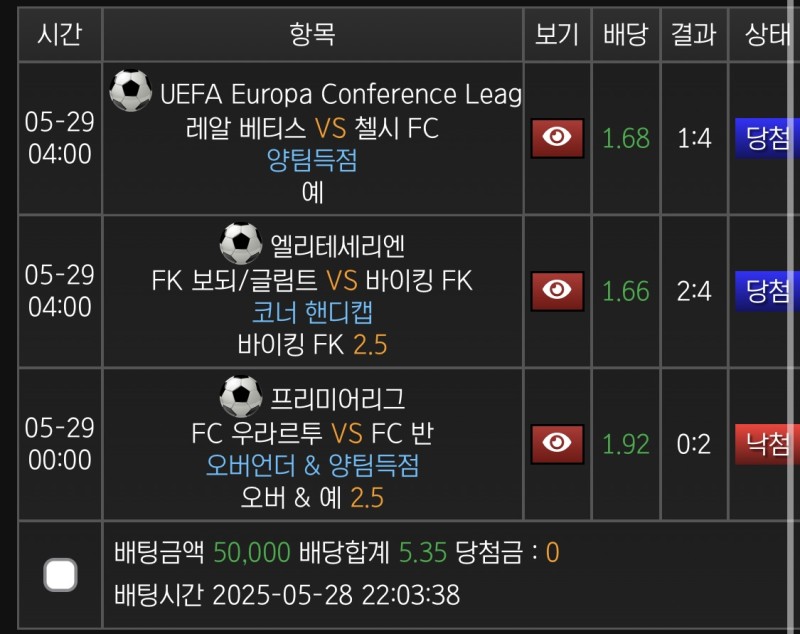Select the 상태 column header

coord(767,34)
